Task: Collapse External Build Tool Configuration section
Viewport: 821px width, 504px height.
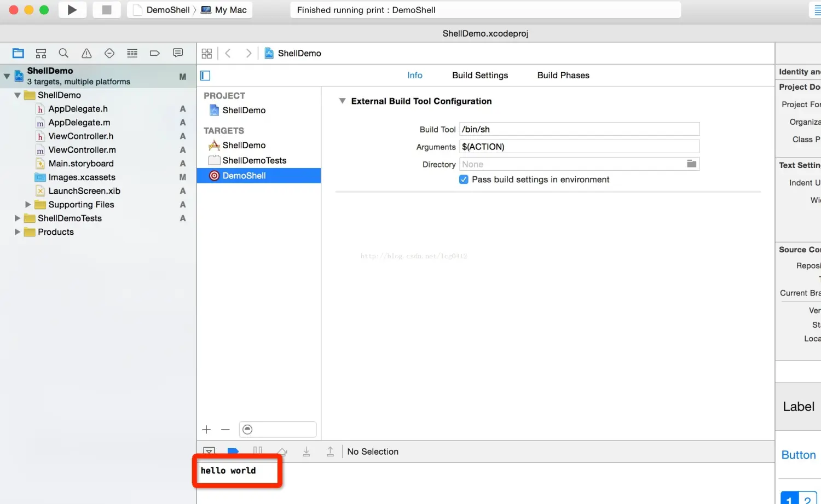Action: [x=342, y=101]
